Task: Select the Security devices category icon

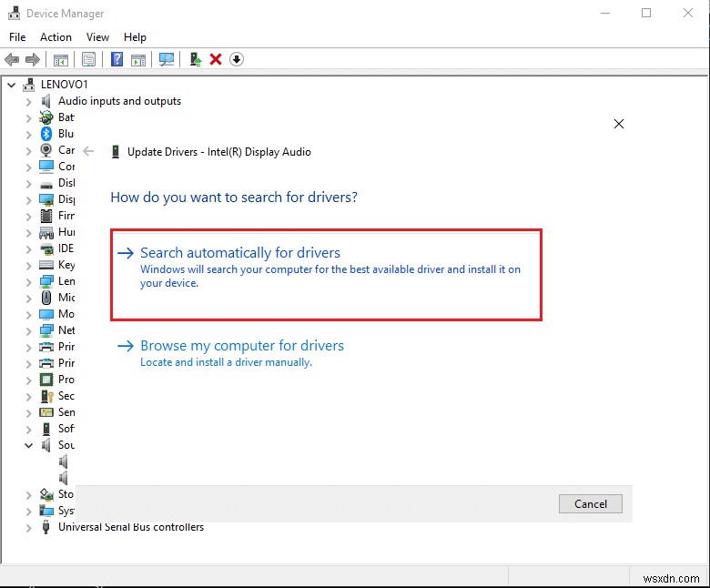Action: pyautogui.click(x=47, y=396)
